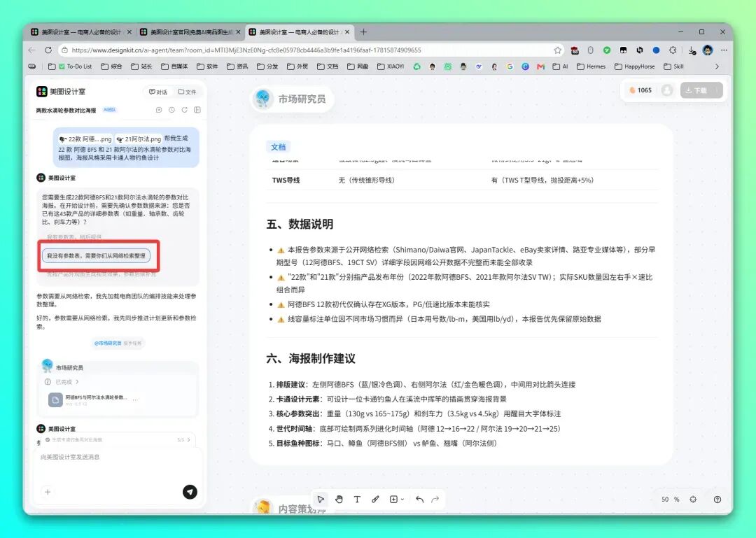
Task: Open a new browser tab
Action: coord(363,31)
